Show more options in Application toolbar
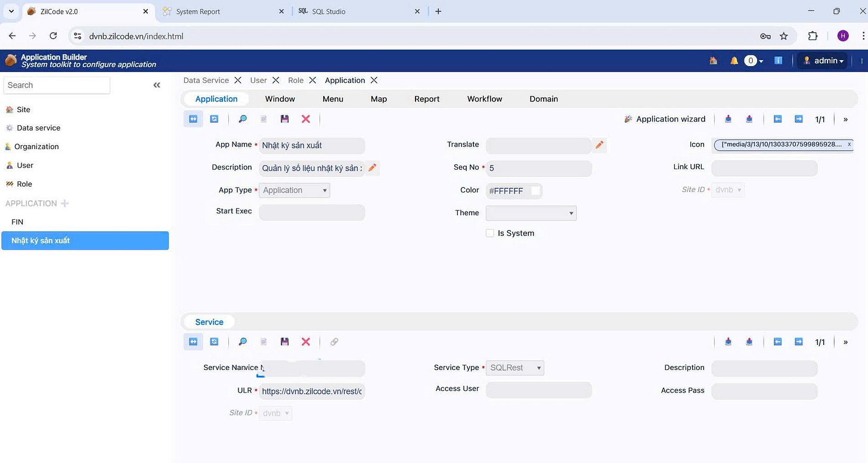Screen dimensions: 868x463 click(x=845, y=119)
